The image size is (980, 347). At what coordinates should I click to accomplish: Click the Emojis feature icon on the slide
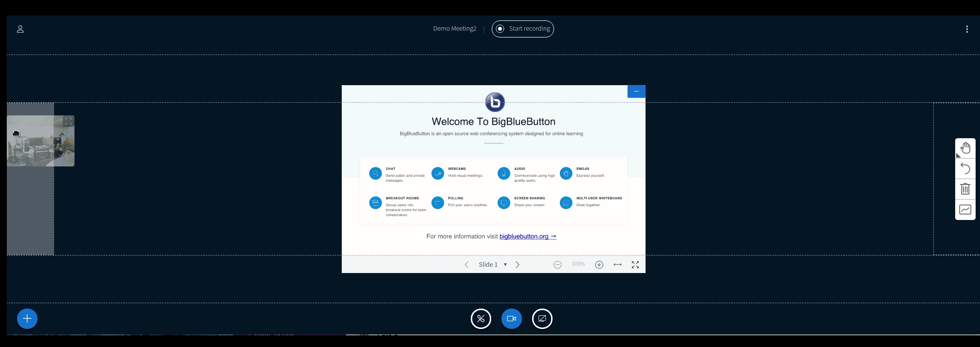[x=566, y=174]
